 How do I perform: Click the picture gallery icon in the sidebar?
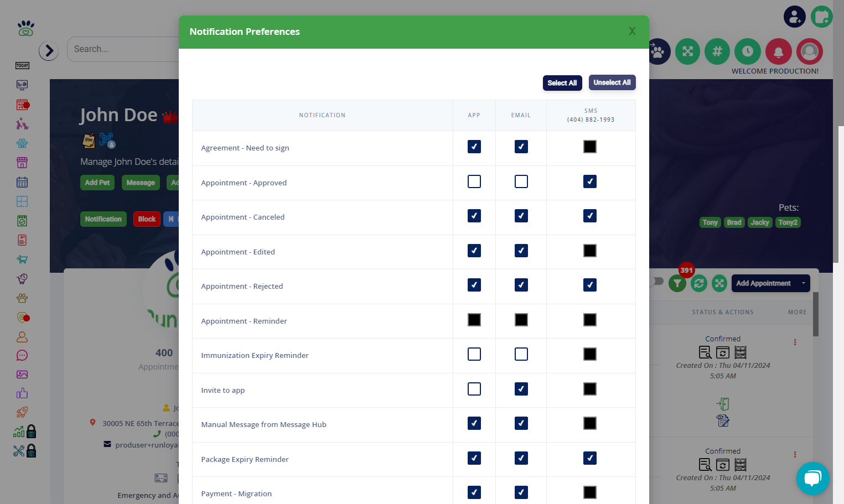[22, 375]
